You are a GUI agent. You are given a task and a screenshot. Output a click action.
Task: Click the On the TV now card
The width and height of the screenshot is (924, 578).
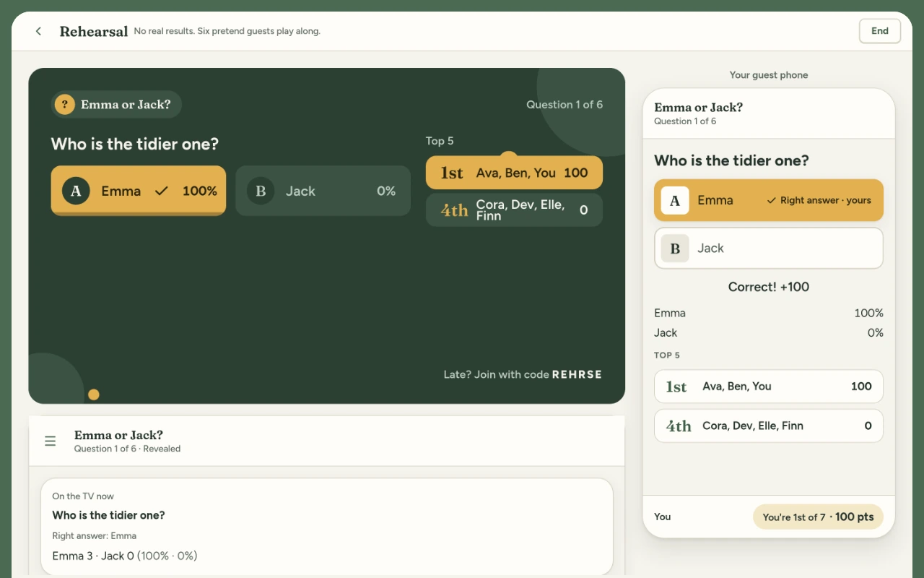tap(327, 526)
